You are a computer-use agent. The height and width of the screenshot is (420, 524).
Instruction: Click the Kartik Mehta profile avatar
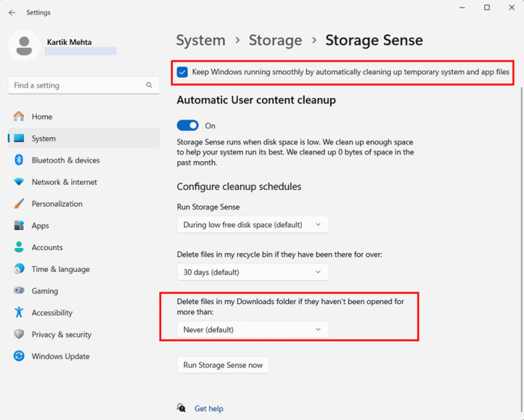24,46
